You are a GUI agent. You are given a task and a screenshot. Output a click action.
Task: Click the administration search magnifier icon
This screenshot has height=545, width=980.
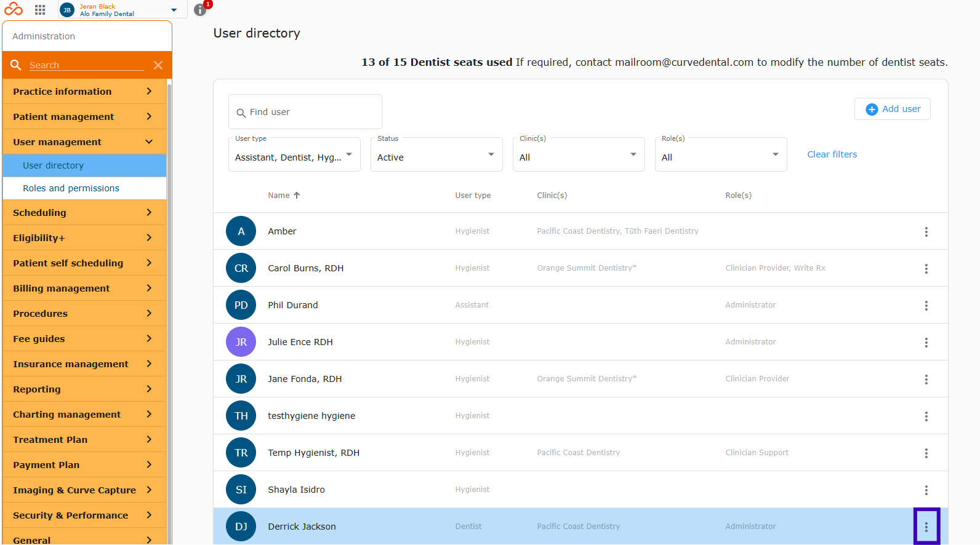tap(16, 65)
